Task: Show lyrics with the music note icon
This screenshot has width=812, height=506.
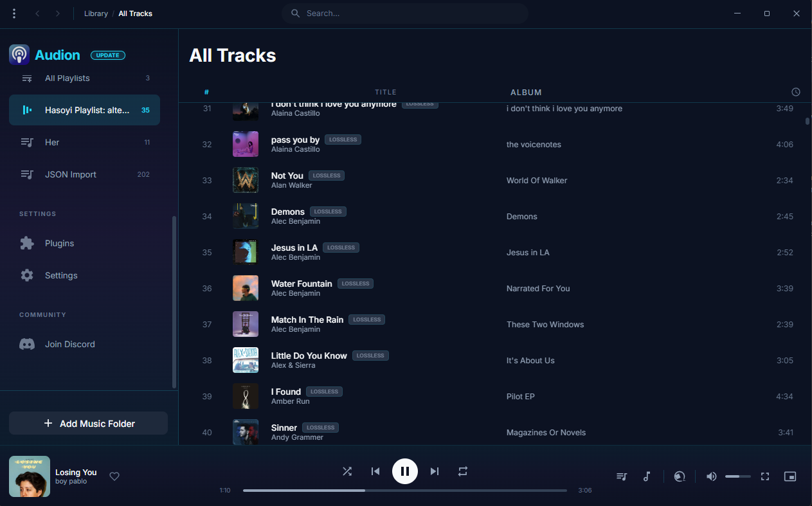Action: [647, 476]
